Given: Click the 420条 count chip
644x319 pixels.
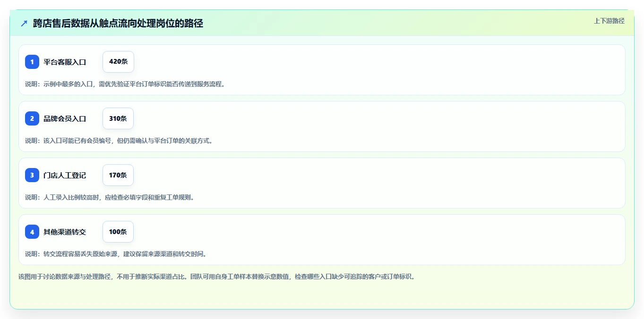Looking at the screenshot, I should [118, 62].
